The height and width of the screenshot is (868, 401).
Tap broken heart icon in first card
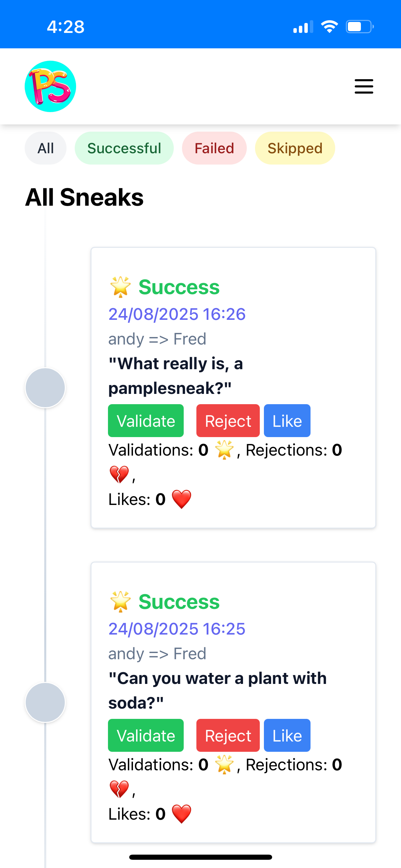(119, 474)
